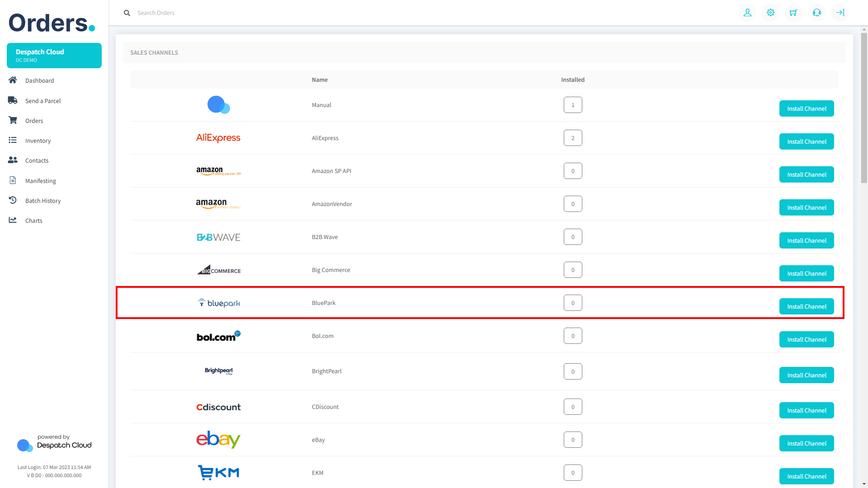Open the settings gear icon

770,13
